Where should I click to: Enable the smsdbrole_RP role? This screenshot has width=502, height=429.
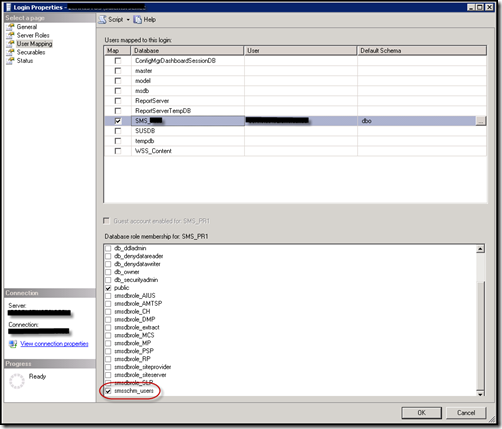108,359
